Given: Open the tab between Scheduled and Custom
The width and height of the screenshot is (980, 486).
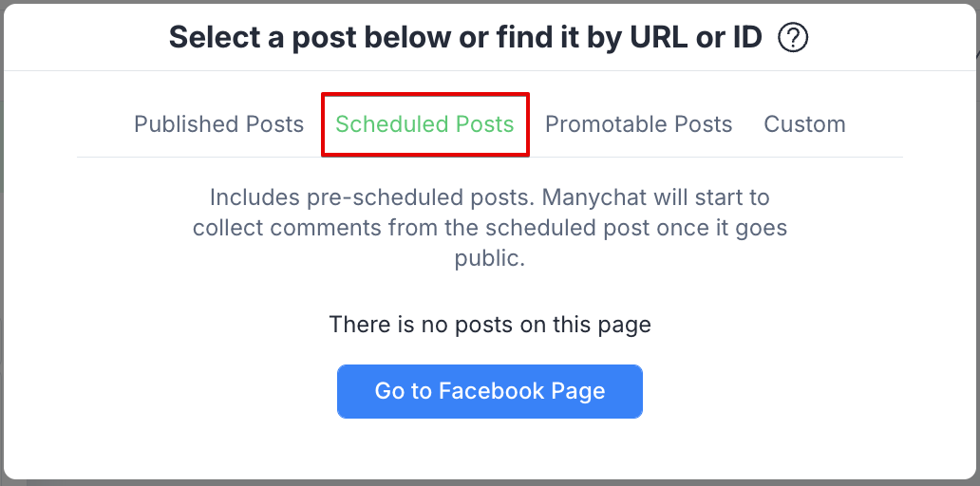Looking at the screenshot, I should [639, 123].
